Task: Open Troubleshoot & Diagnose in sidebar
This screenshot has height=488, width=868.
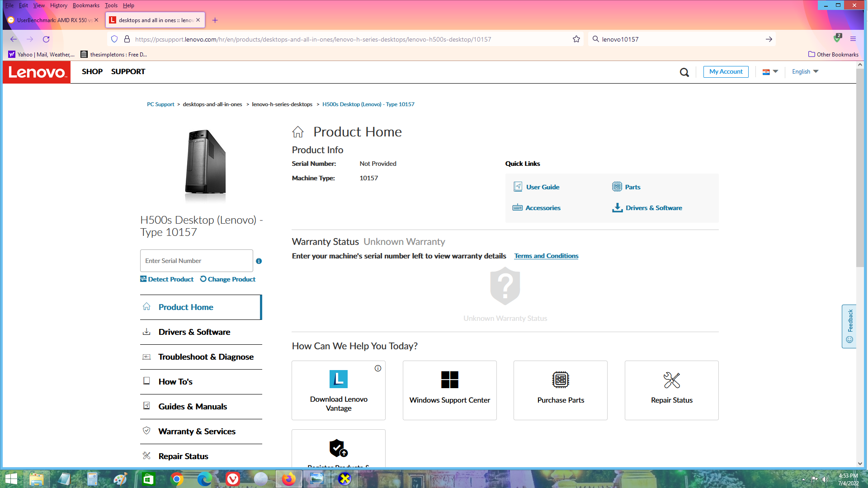Action: (x=201, y=357)
